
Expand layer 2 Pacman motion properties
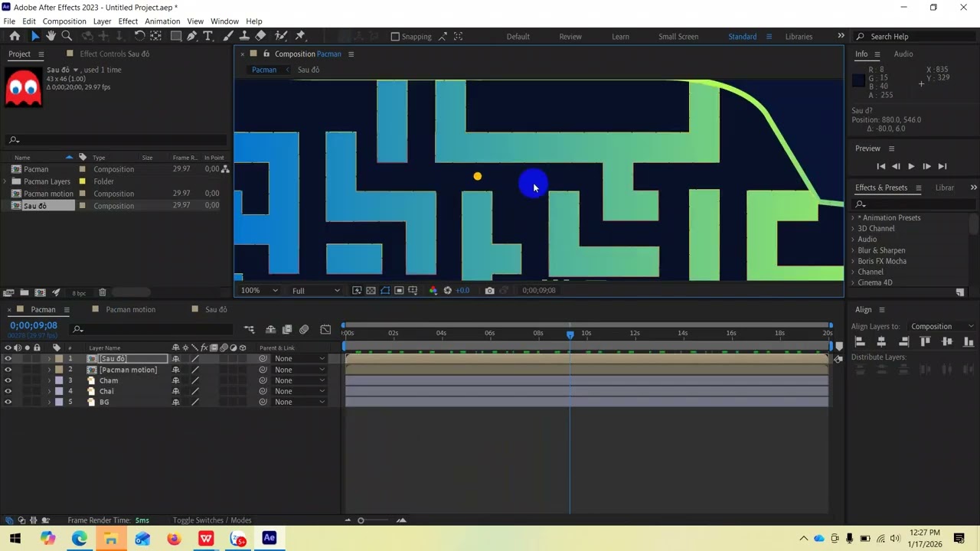[x=50, y=370]
